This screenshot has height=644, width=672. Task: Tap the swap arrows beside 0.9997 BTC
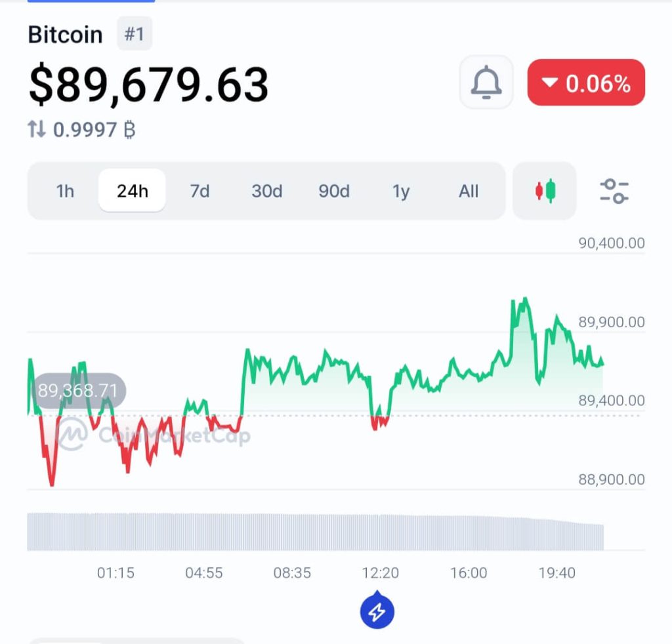tap(37, 129)
